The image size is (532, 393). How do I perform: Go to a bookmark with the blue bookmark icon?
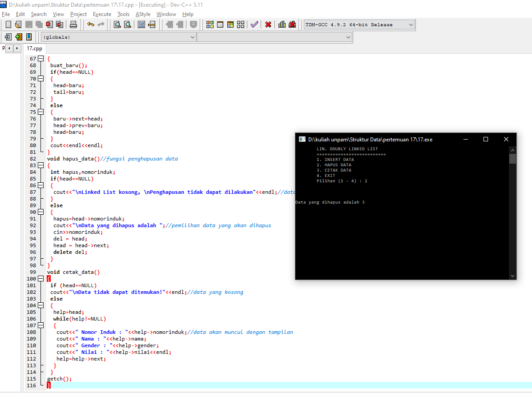[x=29, y=36]
